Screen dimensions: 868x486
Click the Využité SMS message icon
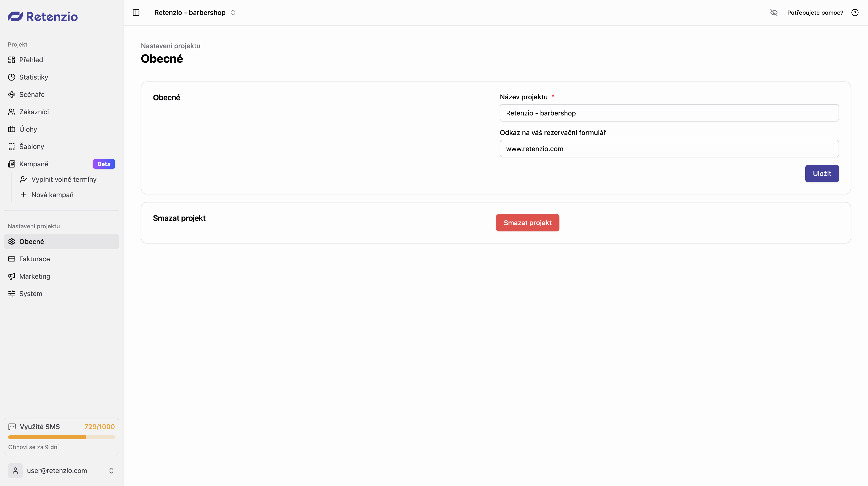tap(12, 427)
